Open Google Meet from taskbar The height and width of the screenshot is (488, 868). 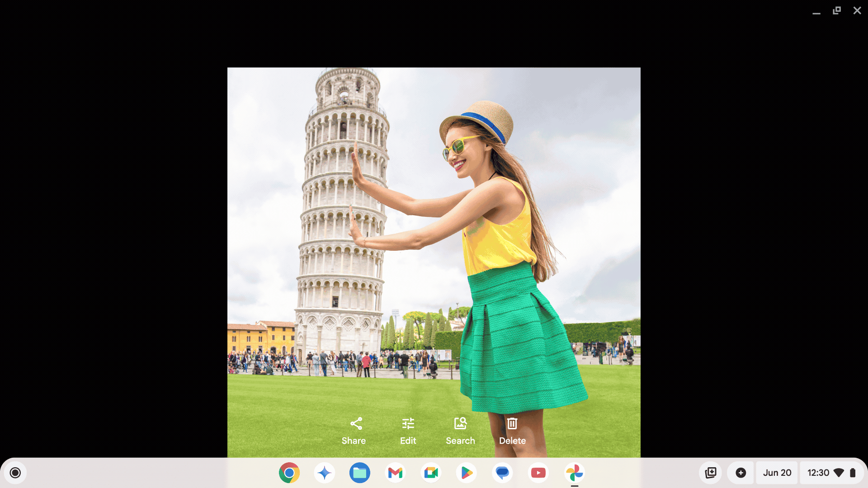tap(431, 473)
